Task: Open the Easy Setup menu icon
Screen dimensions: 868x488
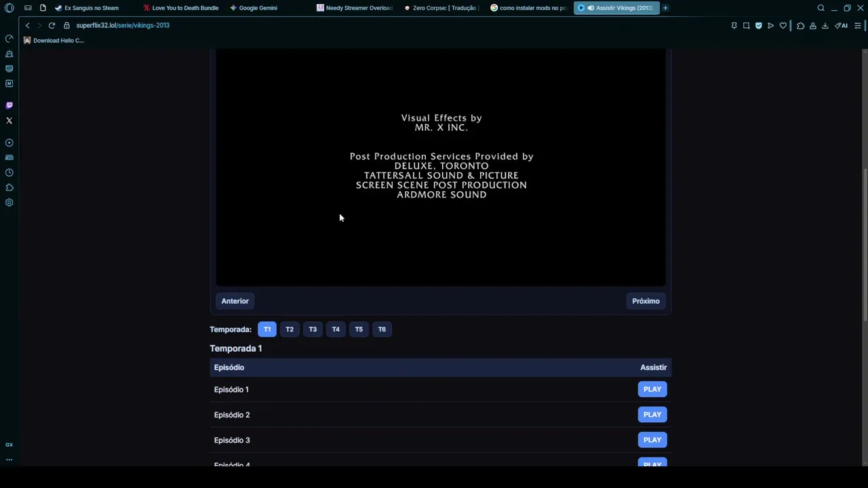Action: (x=858, y=26)
